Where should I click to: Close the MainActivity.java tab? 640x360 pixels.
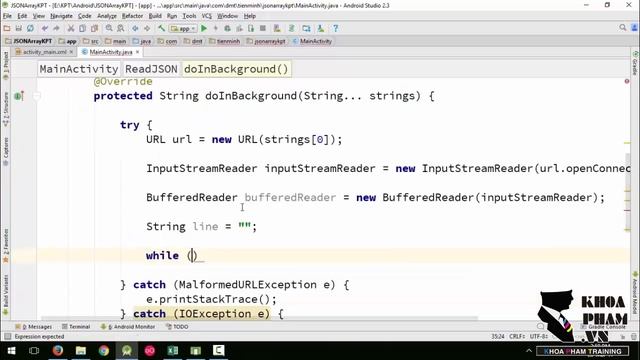coord(138,52)
